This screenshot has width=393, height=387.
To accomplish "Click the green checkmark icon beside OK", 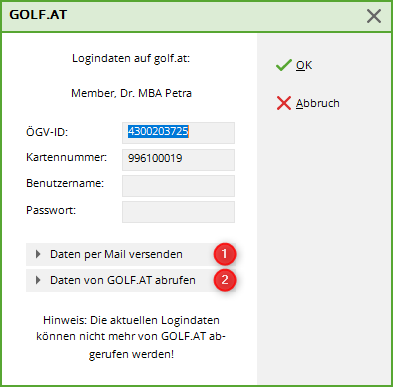I will (284, 65).
